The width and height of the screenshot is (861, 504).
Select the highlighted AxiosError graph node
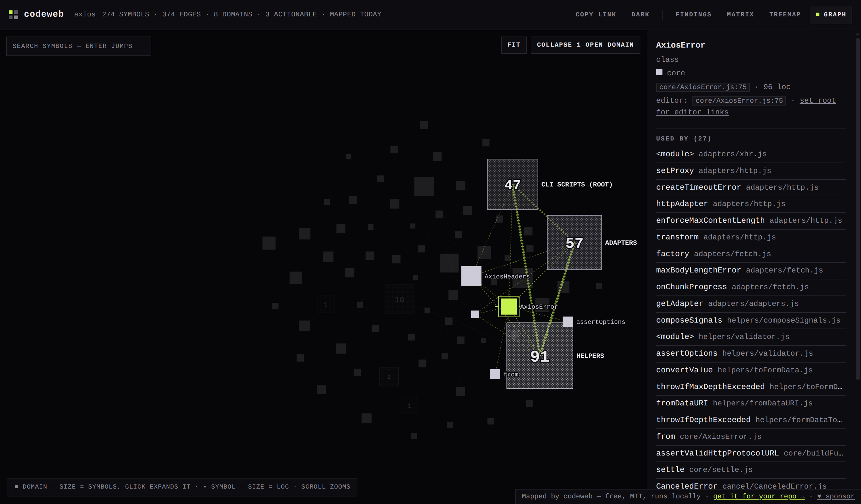click(508, 306)
